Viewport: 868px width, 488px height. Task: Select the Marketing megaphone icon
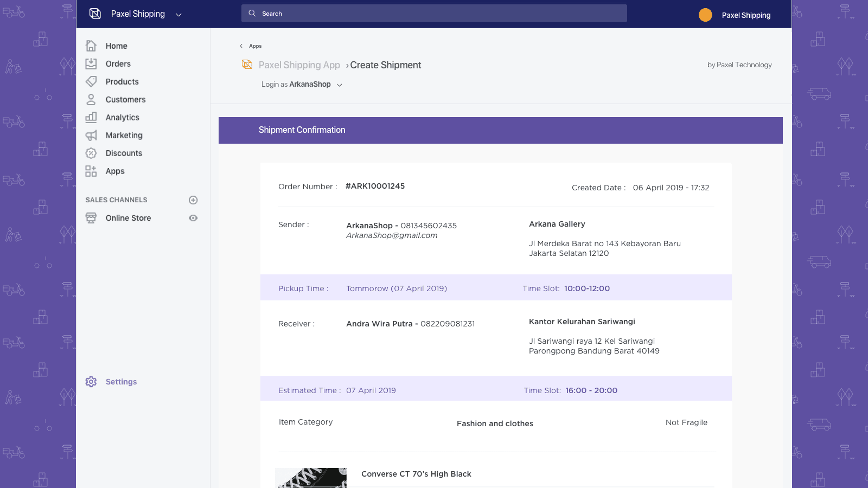tap(91, 136)
